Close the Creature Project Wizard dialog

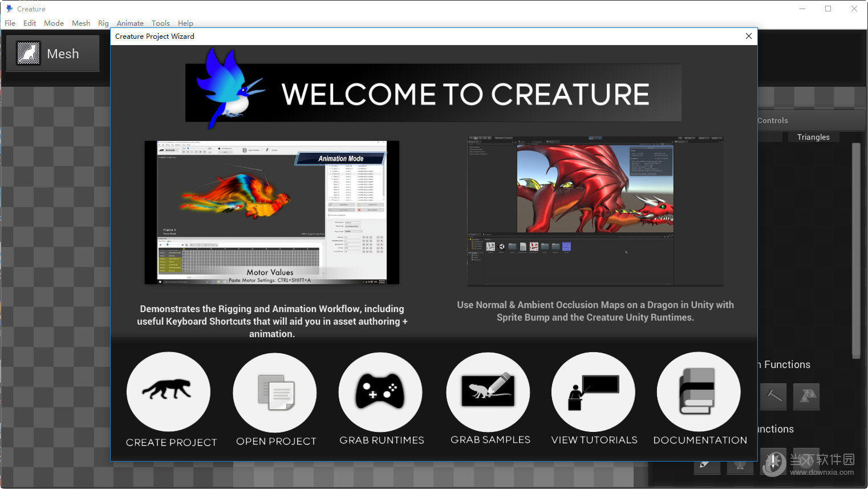point(748,36)
